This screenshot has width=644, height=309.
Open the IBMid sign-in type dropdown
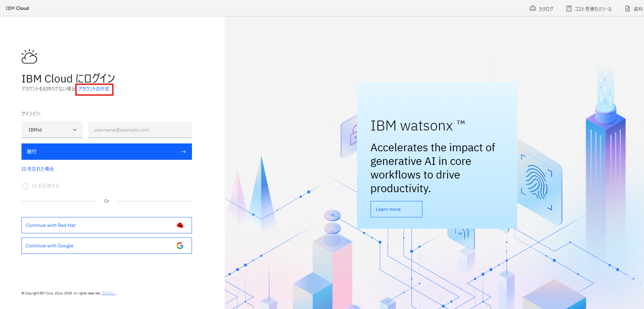click(52, 130)
